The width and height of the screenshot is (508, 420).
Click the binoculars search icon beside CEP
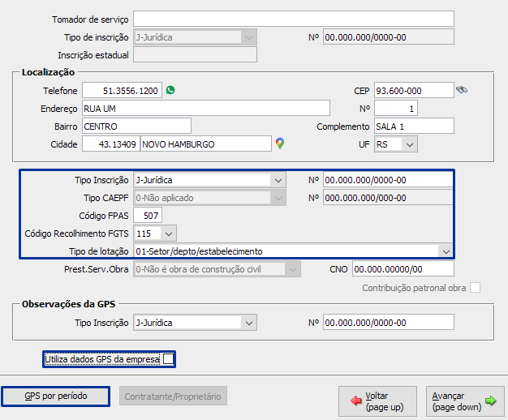tap(462, 90)
